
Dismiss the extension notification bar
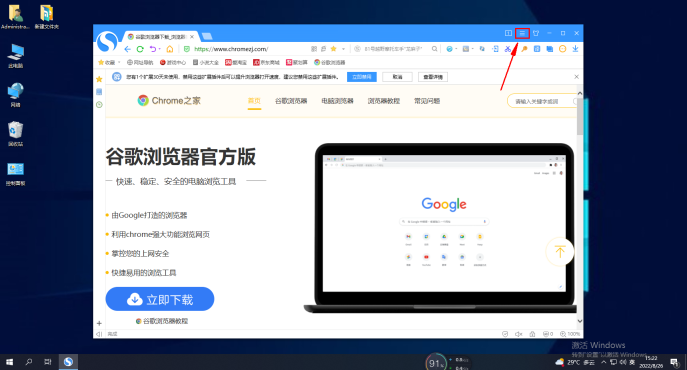tap(577, 77)
